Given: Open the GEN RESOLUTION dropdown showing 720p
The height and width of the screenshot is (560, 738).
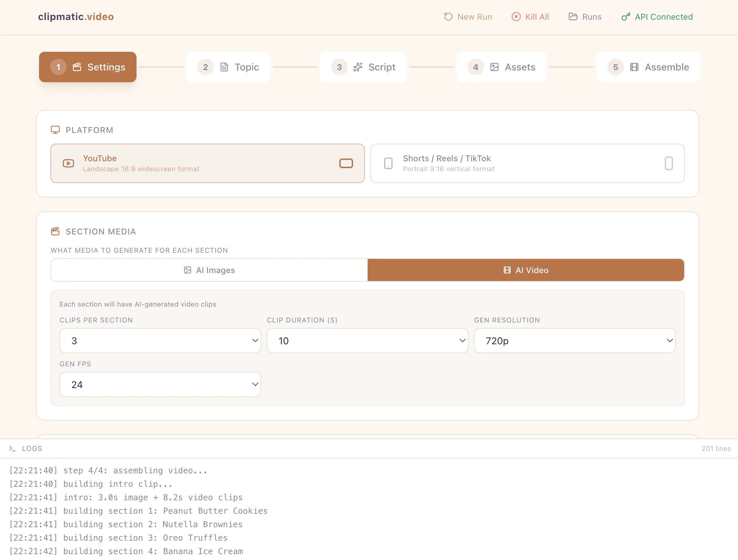Looking at the screenshot, I should (x=575, y=341).
